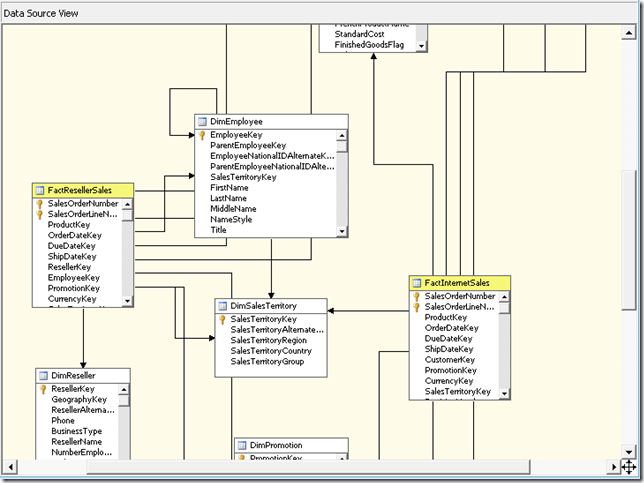The height and width of the screenshot is (483, 644).
Task: Select ProductKey column in FactResellerSales
Action: tap(69, 225)
